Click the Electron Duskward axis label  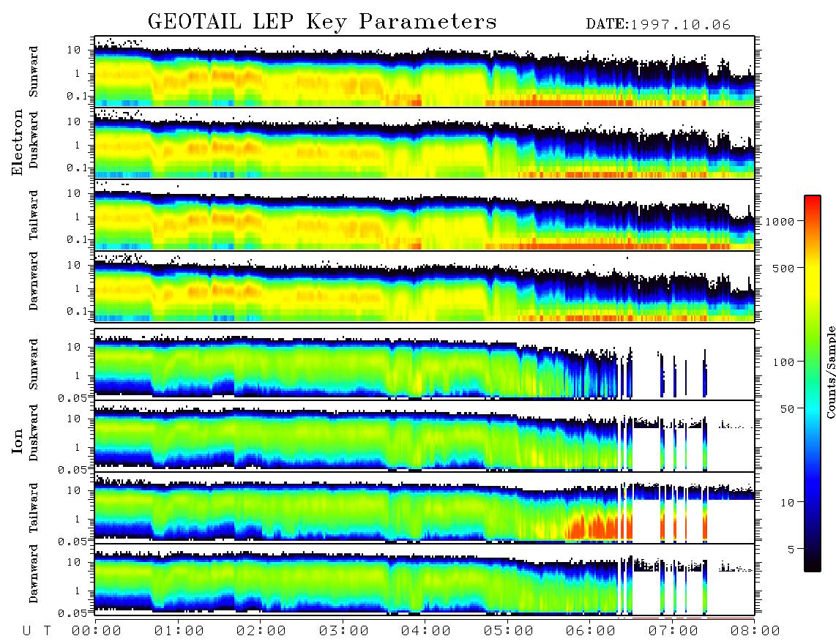pyautogui.click(x=34, y=141)
